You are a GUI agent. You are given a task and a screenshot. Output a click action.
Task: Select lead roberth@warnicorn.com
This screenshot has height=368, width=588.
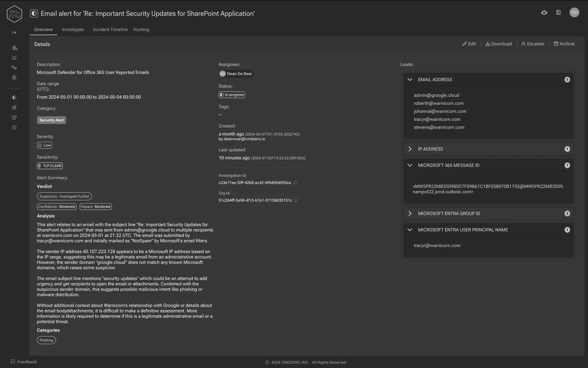point(438,103)
